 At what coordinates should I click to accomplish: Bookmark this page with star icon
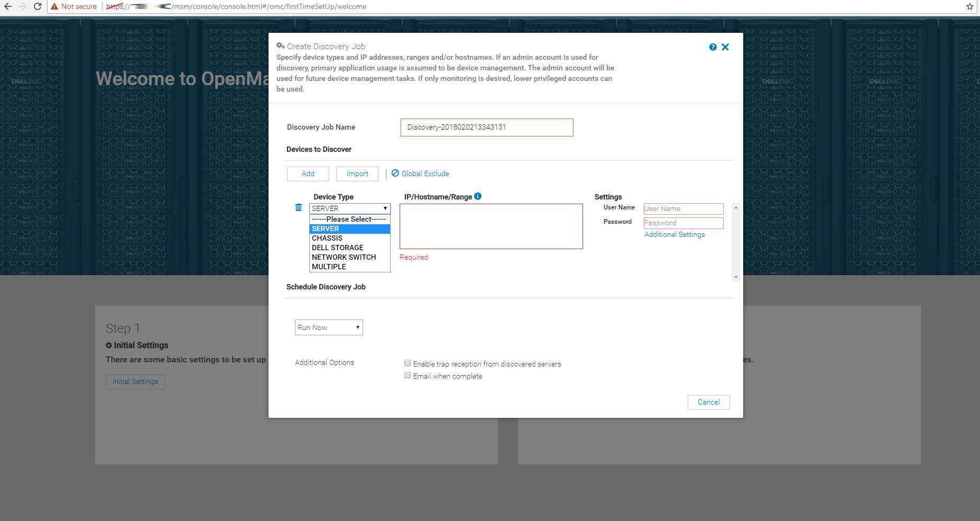pos(969,7)
